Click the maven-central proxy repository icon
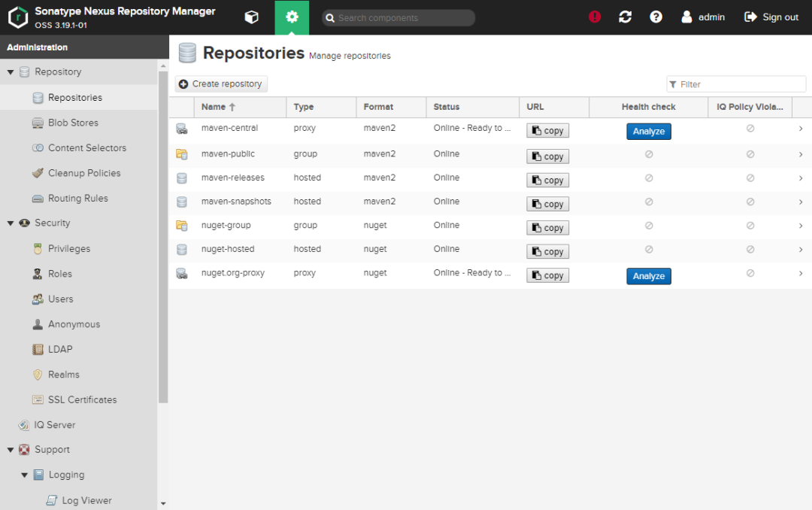Image resolution: width=812 pixels, height=510 pixels. coord(181,129)
